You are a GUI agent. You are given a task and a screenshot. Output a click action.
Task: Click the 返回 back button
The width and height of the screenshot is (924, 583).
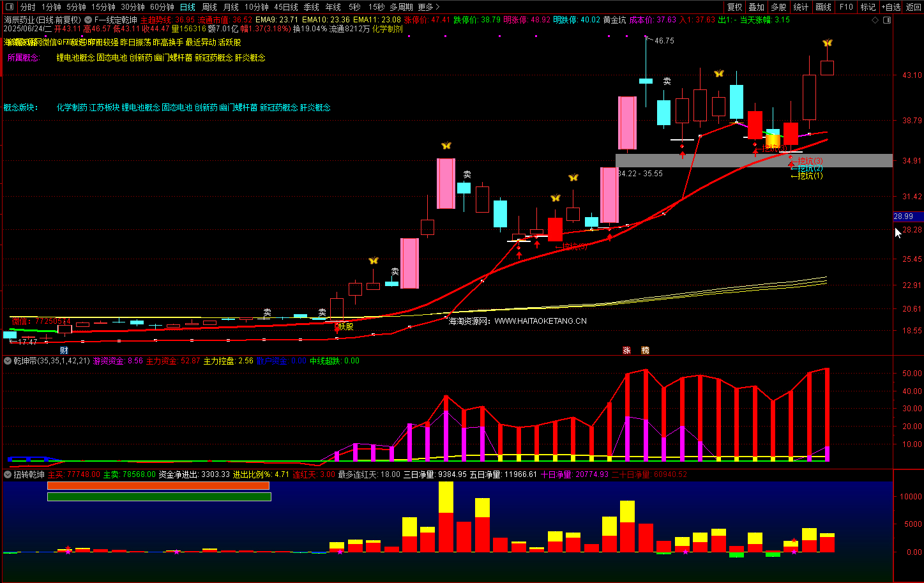[x=914, y=7]
